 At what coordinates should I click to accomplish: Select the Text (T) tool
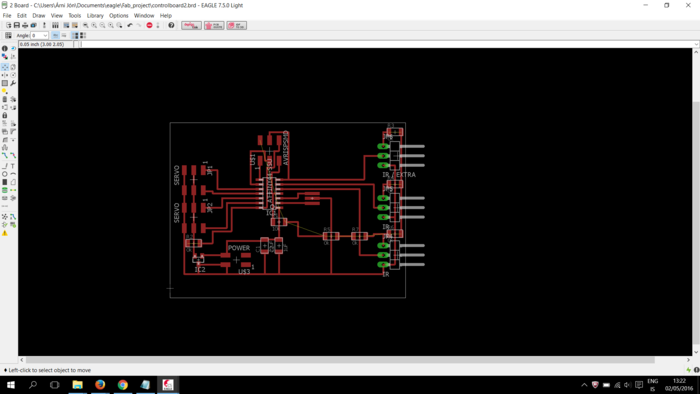tap(13, 166)
